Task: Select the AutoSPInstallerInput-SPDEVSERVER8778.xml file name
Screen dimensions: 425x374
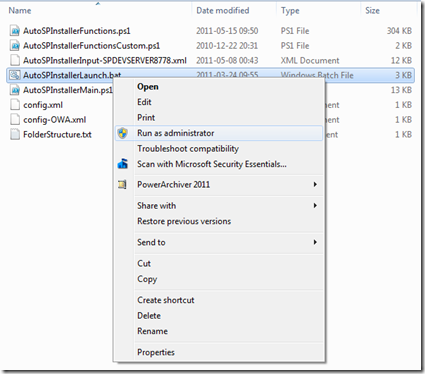Action: (105, 60)
